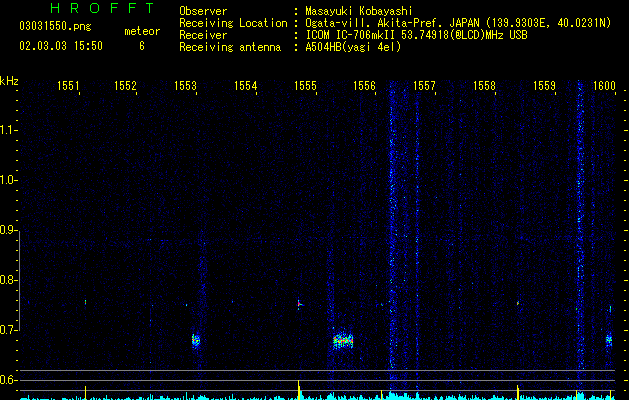Screen dimensions: 629x400
Task: Click the 'Observer' field label
Action: click(203, 11)
